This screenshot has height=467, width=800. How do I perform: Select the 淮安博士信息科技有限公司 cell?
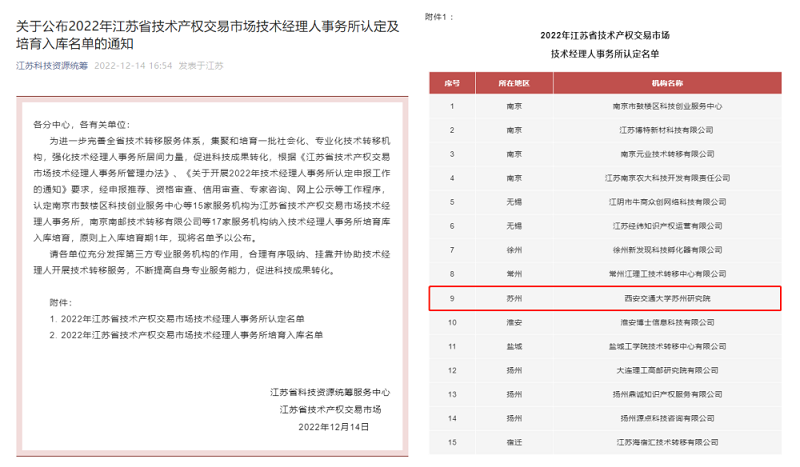(x=667, y=323)
